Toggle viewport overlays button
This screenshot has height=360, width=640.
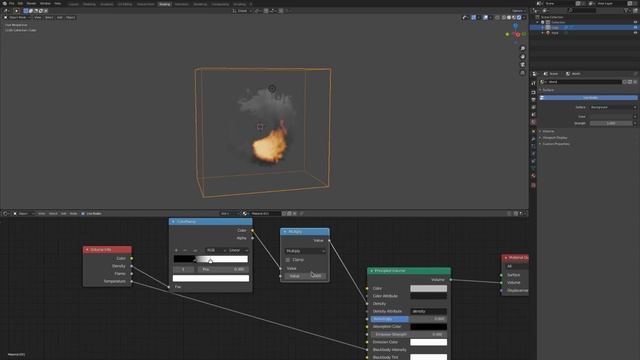485,18
